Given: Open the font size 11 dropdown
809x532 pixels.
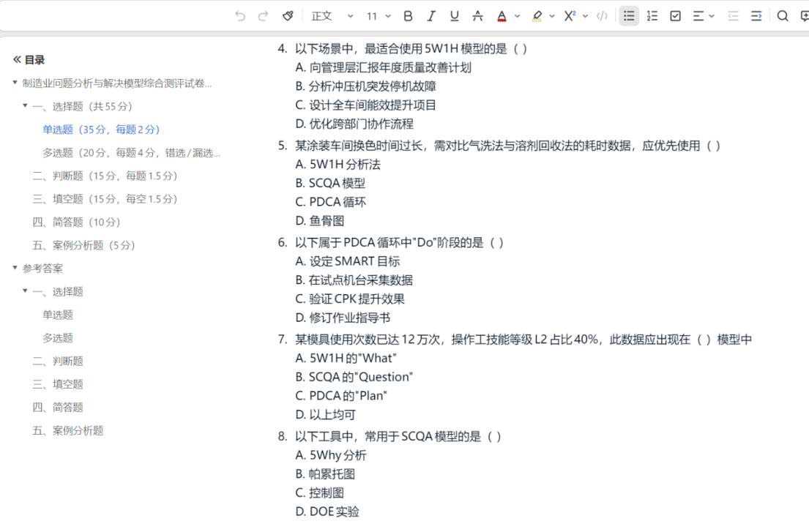Looking at the screenshot, I should click(379, 16).
